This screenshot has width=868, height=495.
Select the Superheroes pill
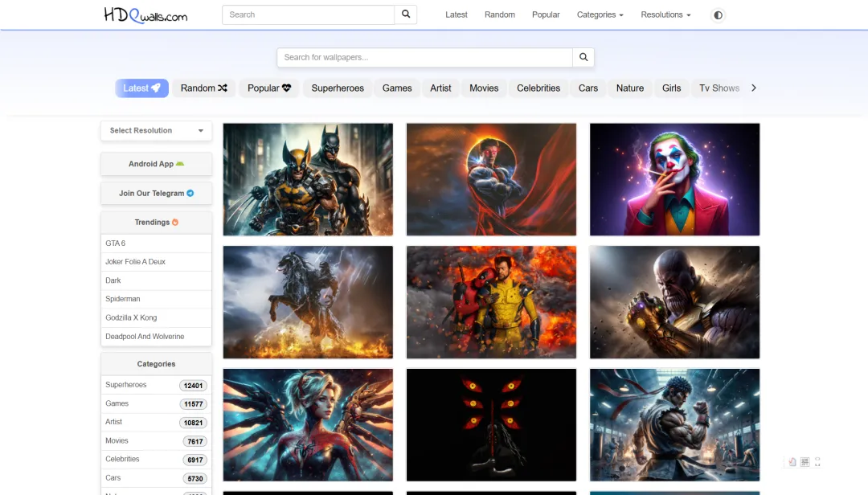pyautogui.click(x=338, y=88)
